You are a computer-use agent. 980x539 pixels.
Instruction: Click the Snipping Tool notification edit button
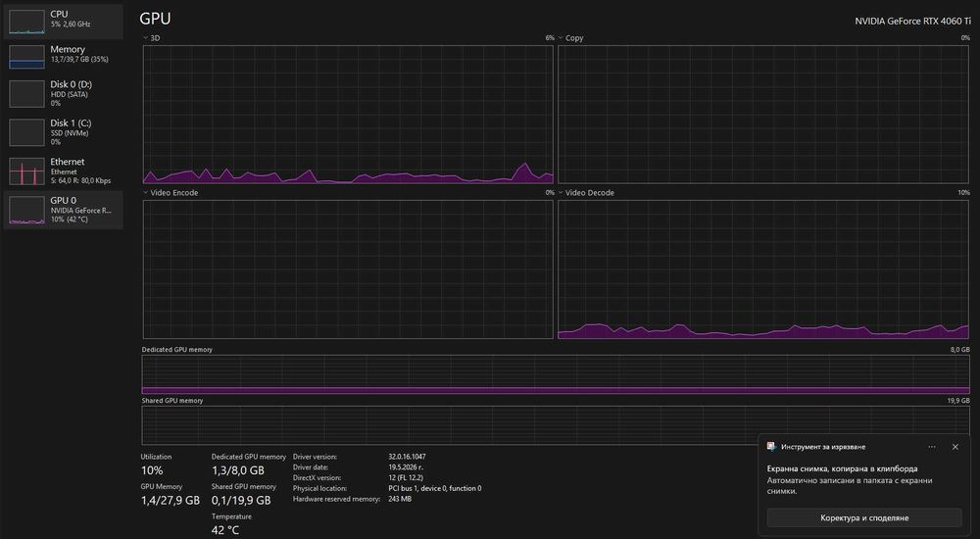coord(864,517)
